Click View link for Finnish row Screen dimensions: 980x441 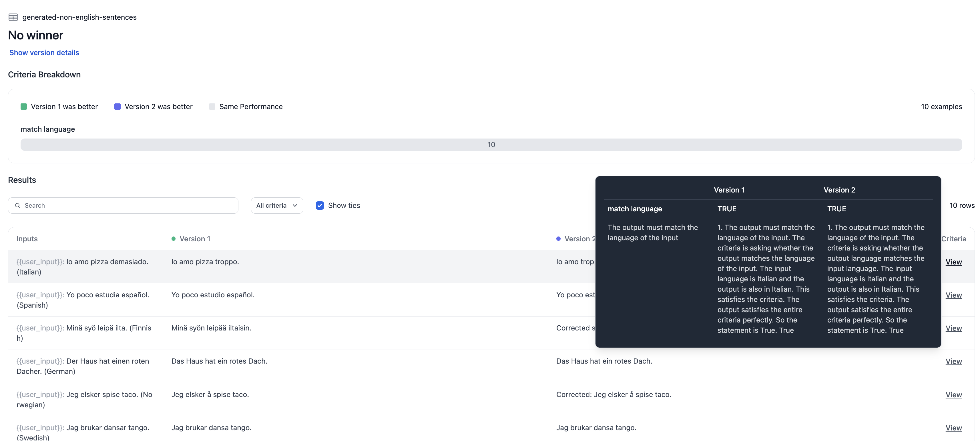[x=953, y=328]
